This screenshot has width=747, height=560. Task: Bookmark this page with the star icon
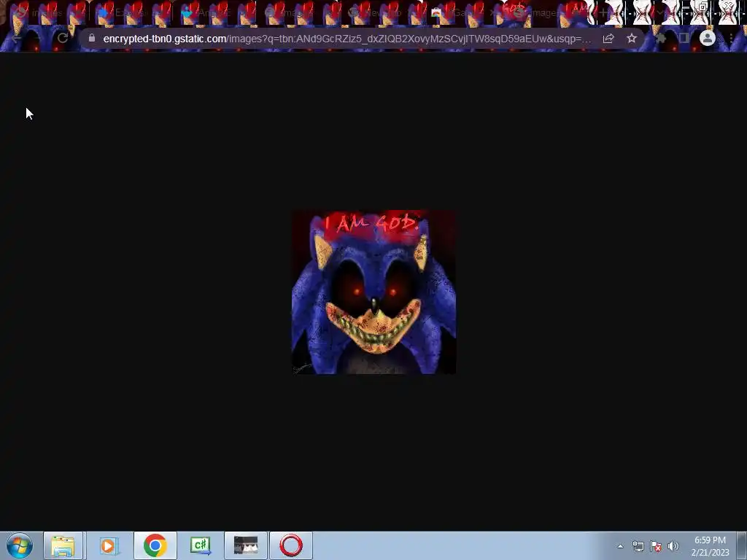coord(632,38)
